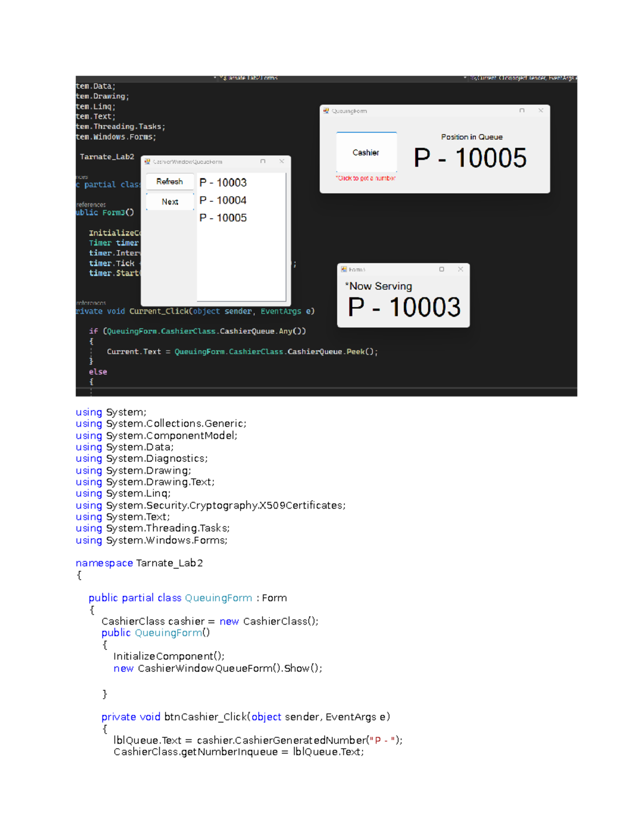Open the Current_Click member navigation dropdown
Viewport: 644px width, 834px height.
[x=521, y=78]
